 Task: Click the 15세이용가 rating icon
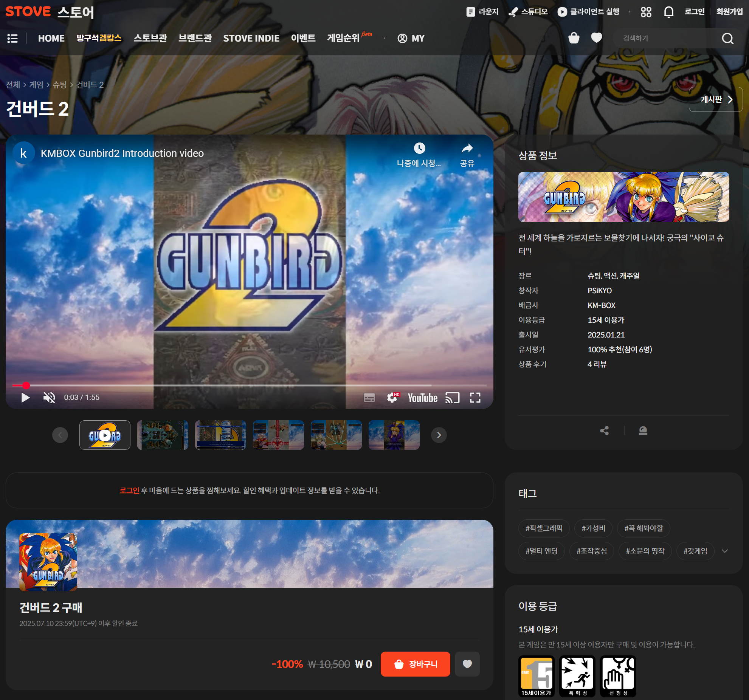(536, 676)
